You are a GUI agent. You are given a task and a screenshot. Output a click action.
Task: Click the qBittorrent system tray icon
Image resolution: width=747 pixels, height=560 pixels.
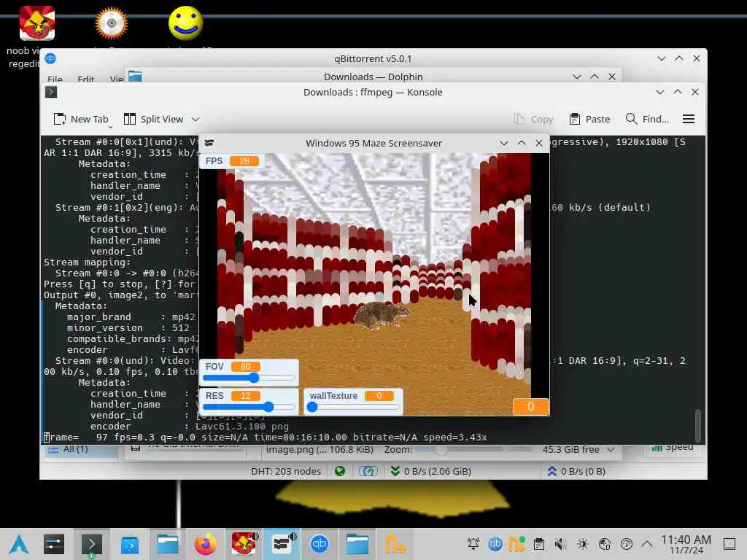(x=495, y=544)
